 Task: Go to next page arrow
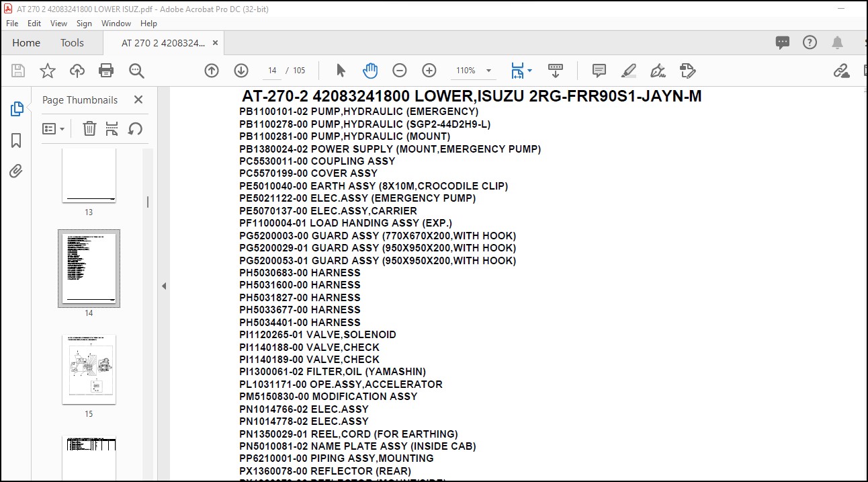[x=241, y=71]
